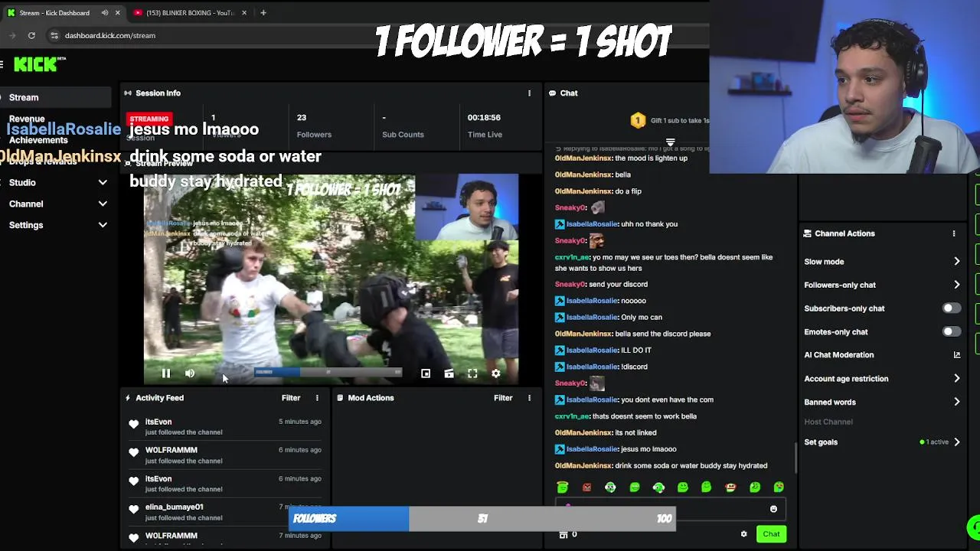Open Channel Actions three-dot menu
This screenshot has height=551, width=980.
click(954, 233)
